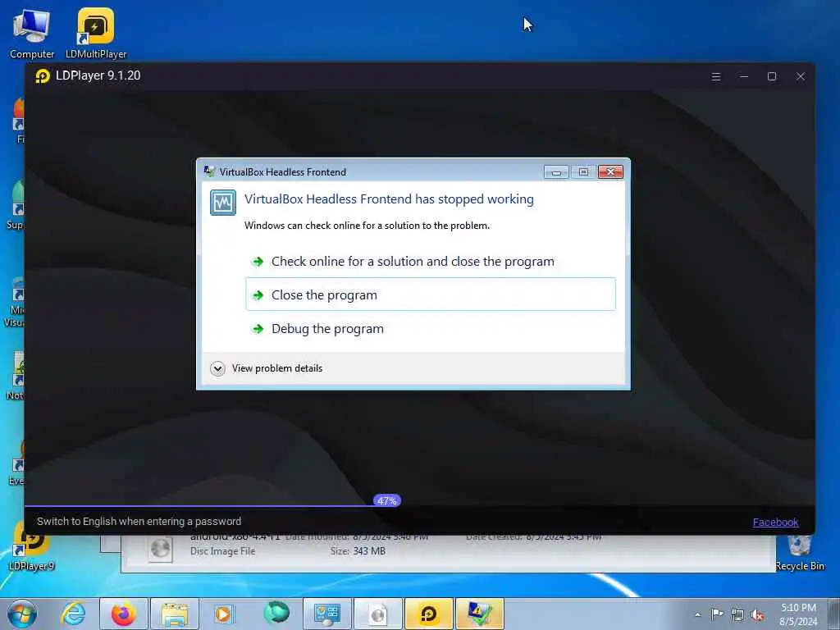This screenshot has height=630, width=840.
Task: Open the Recycle Bin on desktop
Action: tap(799, 552)
